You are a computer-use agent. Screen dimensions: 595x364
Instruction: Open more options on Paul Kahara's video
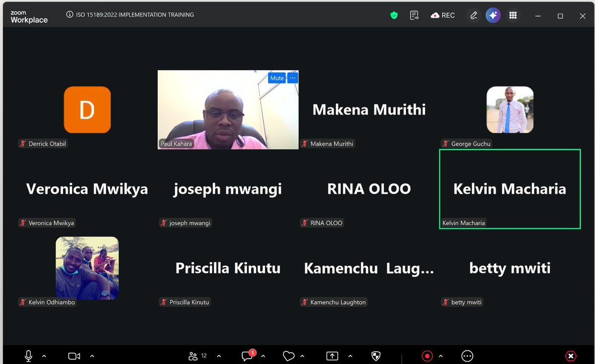293,78
